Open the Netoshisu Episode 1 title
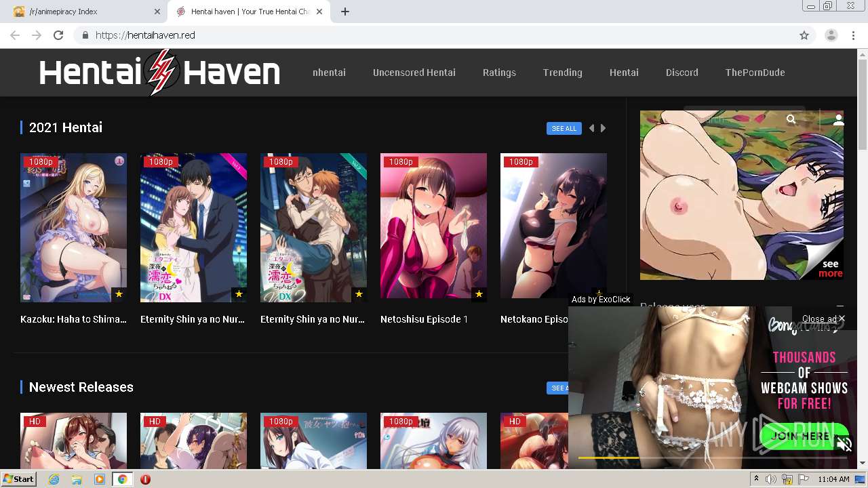 click(424, 319)
